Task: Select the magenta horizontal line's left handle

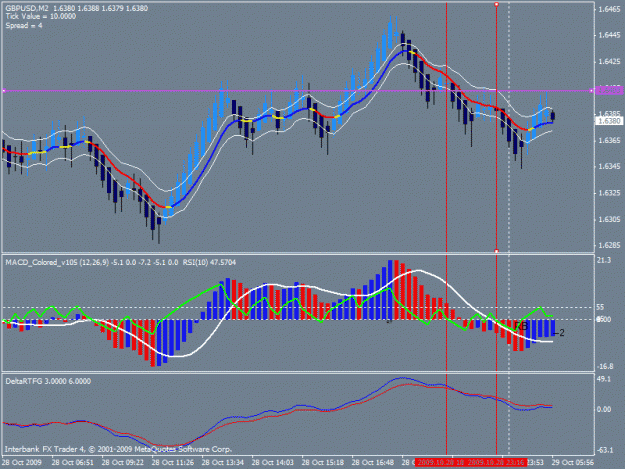Action: [x=4, y=91]
